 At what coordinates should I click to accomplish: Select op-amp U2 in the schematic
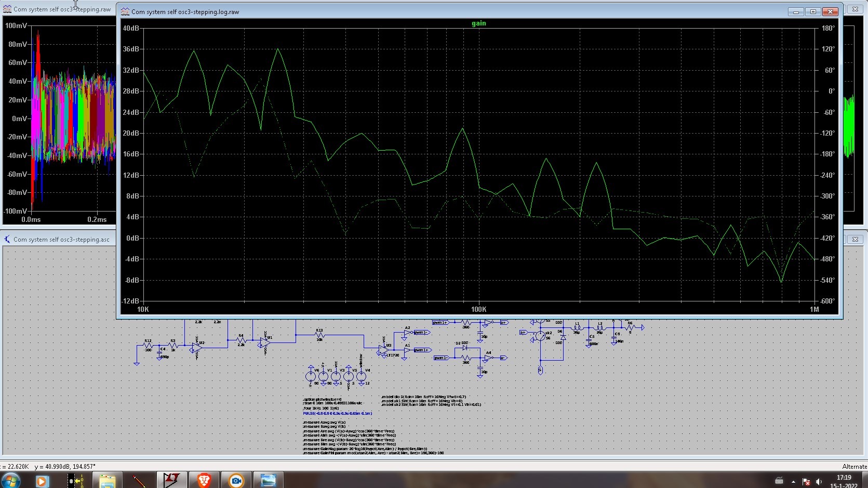196,347
